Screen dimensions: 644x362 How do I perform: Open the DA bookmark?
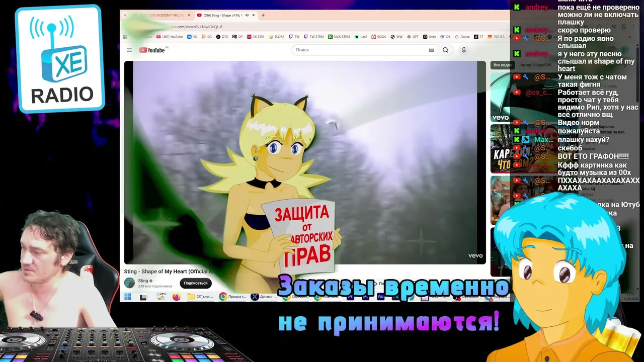[x=207, y=37]
